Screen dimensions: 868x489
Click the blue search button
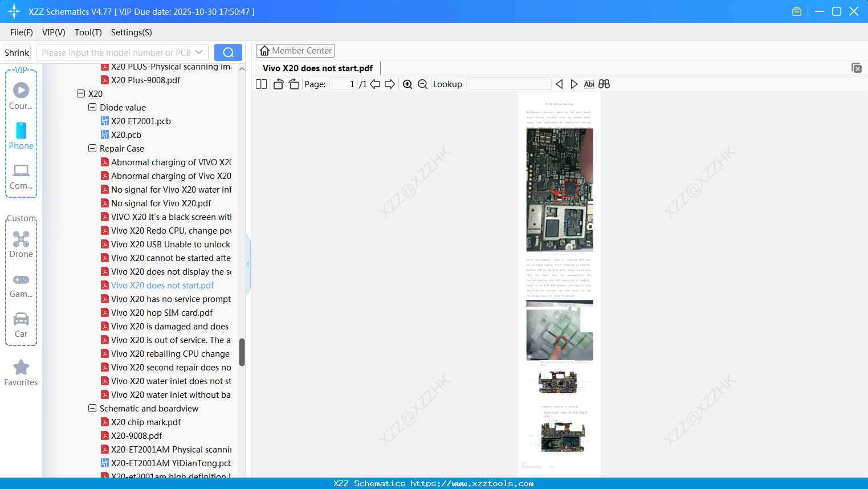tap(228, 52)
